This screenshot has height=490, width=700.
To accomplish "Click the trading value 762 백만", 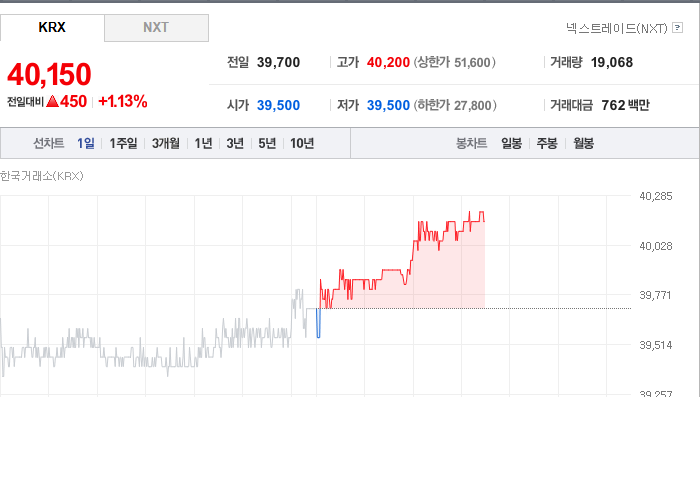I will pos(625,105).
